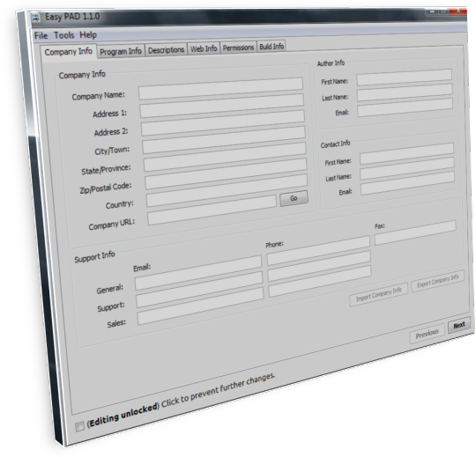This screenshot has width=476, height=457.
Task: Click Author Info Email field
Action: click(x=405, y=107)
